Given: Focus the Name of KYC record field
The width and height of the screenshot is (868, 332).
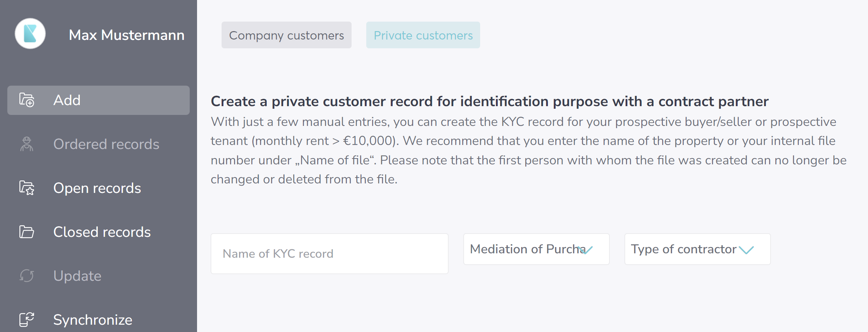Looking at the screenshot, I should pos(329,254).
